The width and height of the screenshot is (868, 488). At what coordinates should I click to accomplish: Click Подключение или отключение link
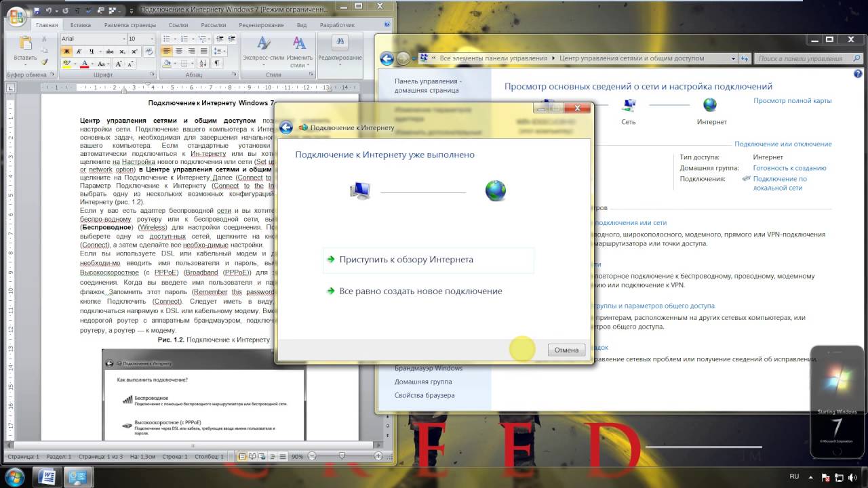783,144
